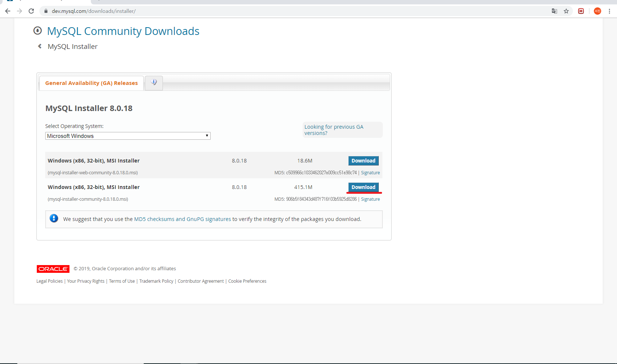The image size is (617, 364).
Task: Download the 415.1M full community installer
Action: point(363,187)
